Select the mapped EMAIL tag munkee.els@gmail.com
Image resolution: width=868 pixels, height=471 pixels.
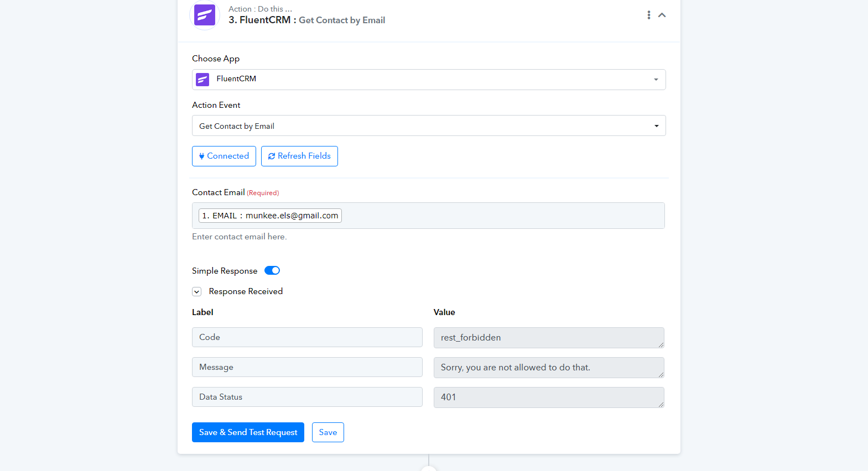tap(270, 216)
